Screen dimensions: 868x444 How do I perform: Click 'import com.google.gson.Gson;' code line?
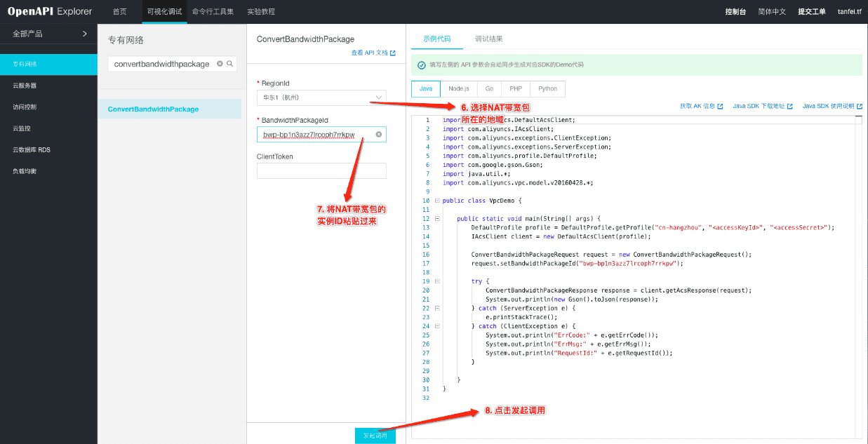(493, 165)
